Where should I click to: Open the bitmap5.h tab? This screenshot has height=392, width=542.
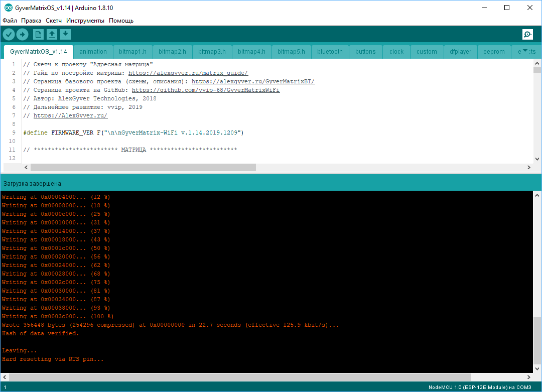(x=291, y=52)
